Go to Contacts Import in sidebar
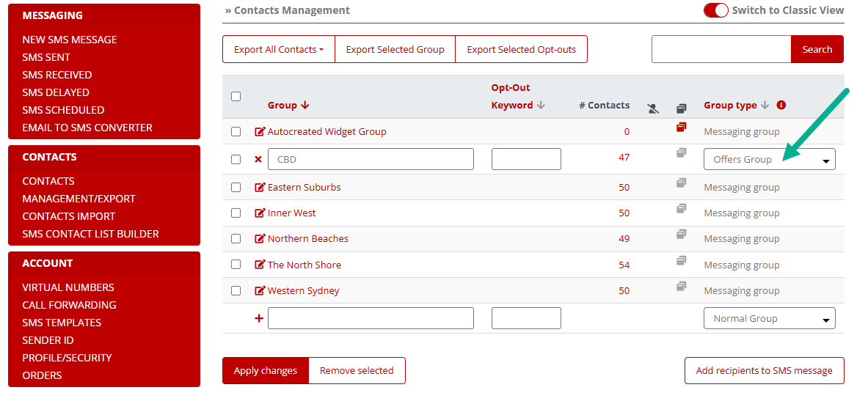868x401 pixels. pos(69,216)
